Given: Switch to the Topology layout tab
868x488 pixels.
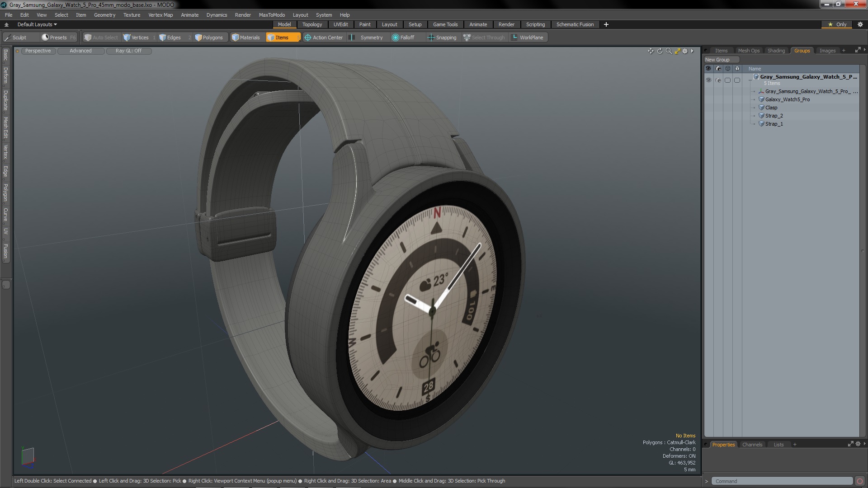Looking at the screenshot, I should click(312, 24).
